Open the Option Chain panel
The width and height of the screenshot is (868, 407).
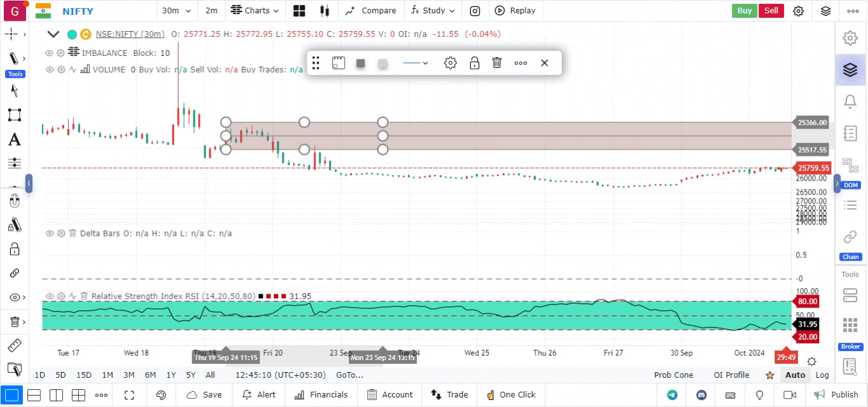pos(850,244)
